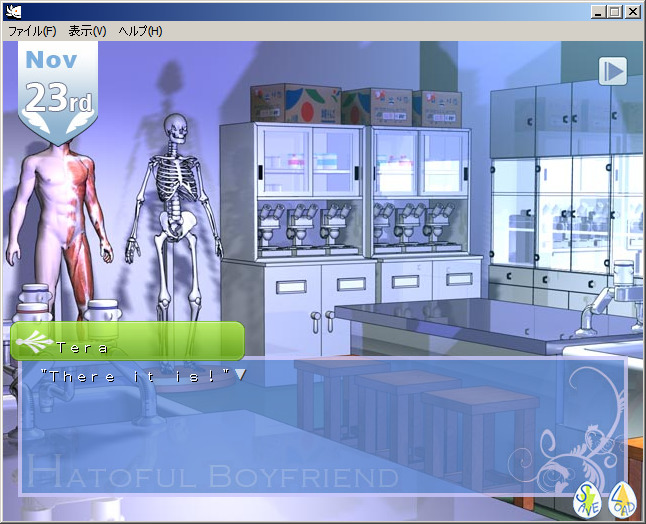This screenshot has height=524, width=646.
Task: Click the Save egg icon
Action: pos(587,501)
